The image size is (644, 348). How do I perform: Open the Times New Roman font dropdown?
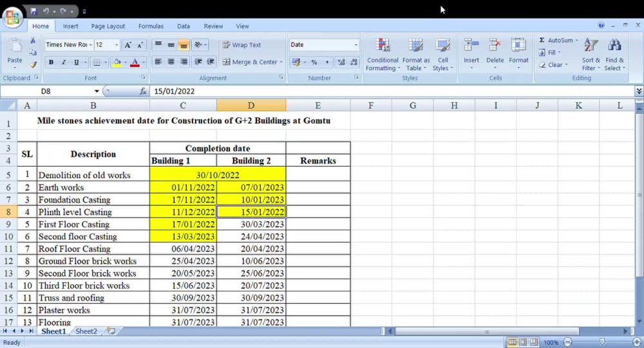90,45
